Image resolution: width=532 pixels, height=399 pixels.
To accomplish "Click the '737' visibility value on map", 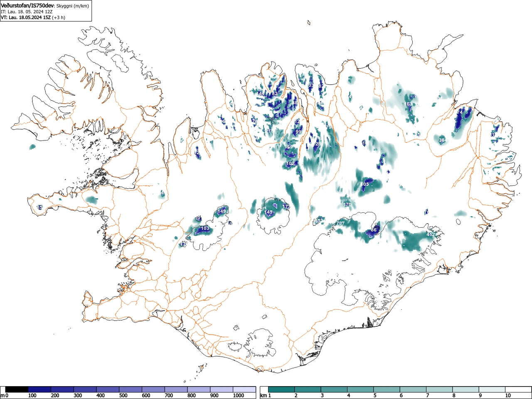I will pos(340,223).
